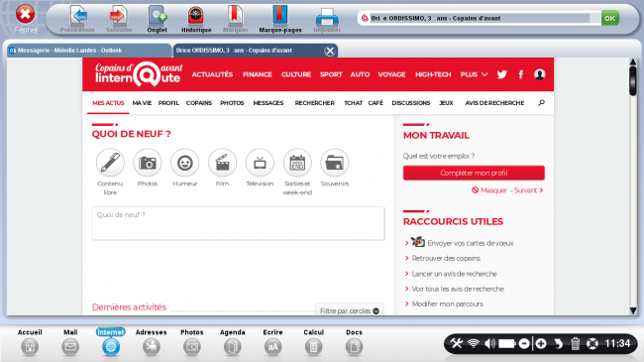644x362 pixels.
Task: Confirm the address with the OK button
Action: (610, 18)
